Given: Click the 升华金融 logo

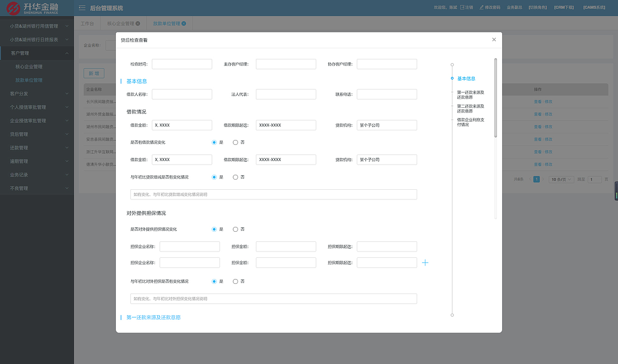Looking at the screenshot, I should pos(32,8).
